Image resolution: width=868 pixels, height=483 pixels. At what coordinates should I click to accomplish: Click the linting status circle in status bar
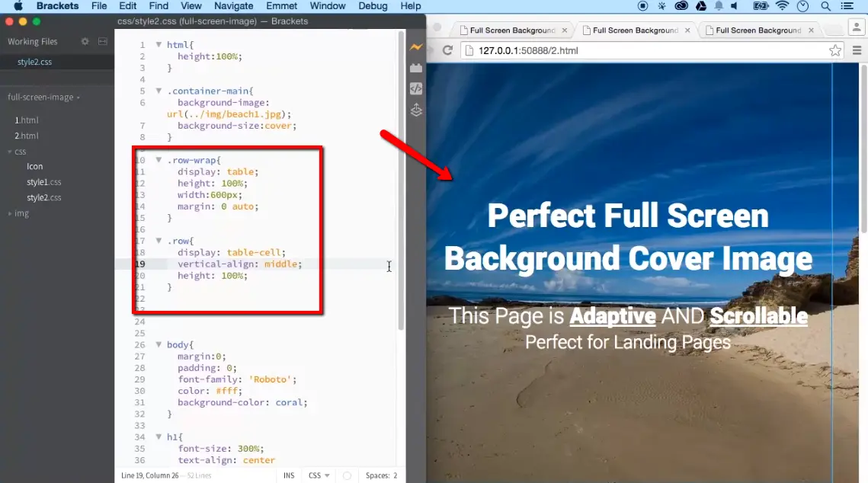point(347,475)
